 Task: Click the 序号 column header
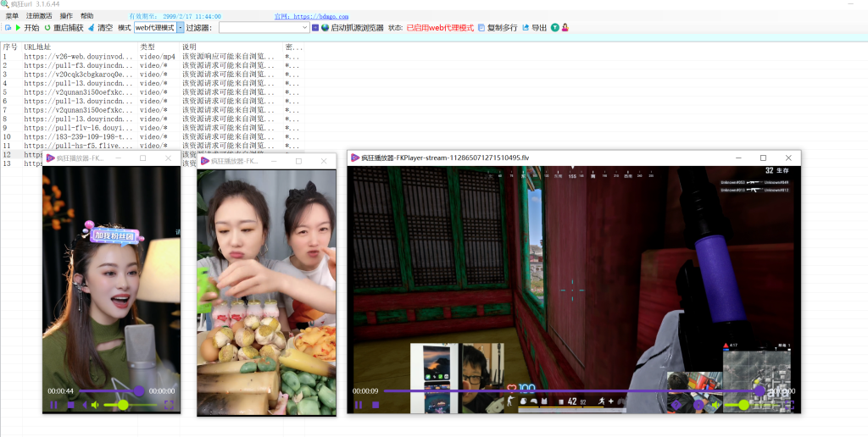coord(10,47)
